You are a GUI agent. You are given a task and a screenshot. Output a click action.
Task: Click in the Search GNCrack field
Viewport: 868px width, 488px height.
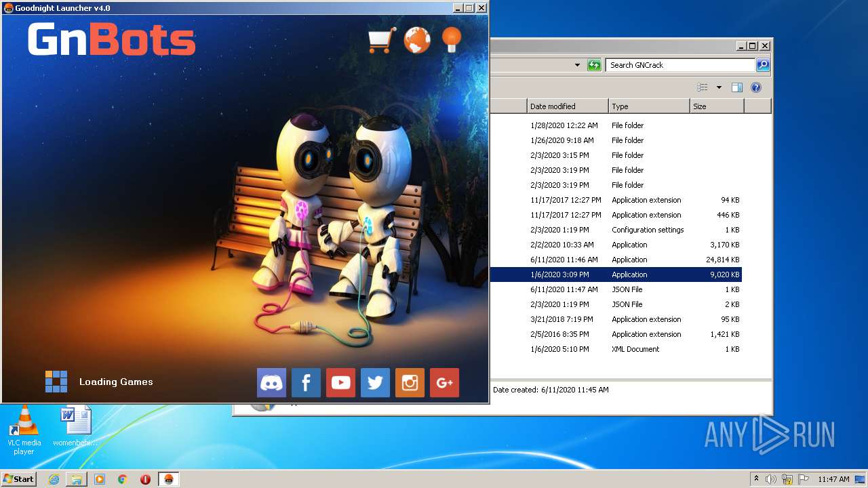[679, 65]
